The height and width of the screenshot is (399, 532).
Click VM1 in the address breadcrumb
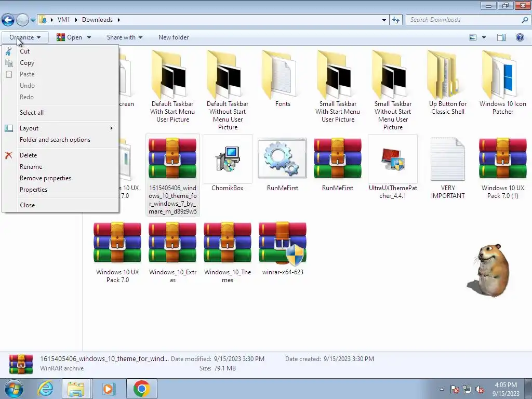(x=63, y=20)
